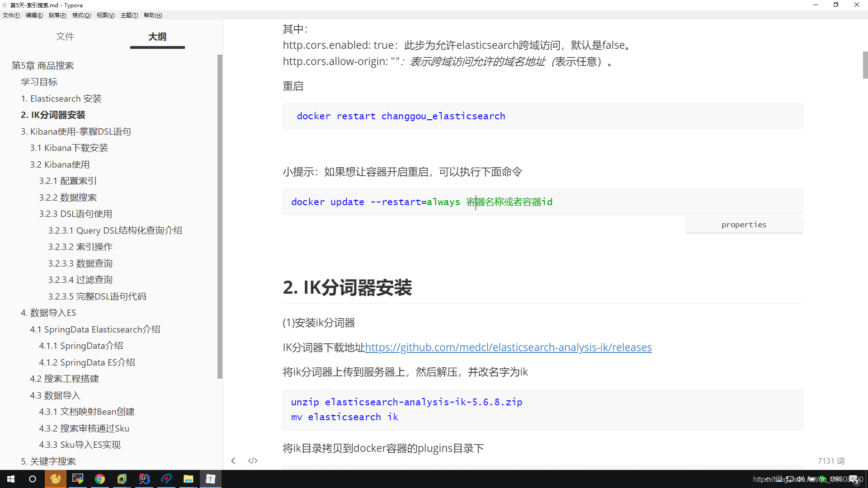The image size is (868, 488).
Task: Go to 4.3.2 搜索审核通过Sku
Action: point(84,428)
